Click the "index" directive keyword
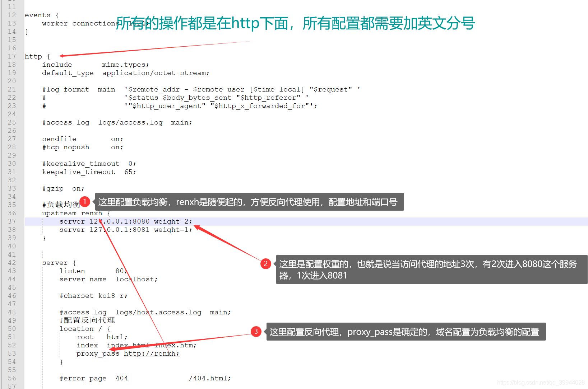 [87, 345]
